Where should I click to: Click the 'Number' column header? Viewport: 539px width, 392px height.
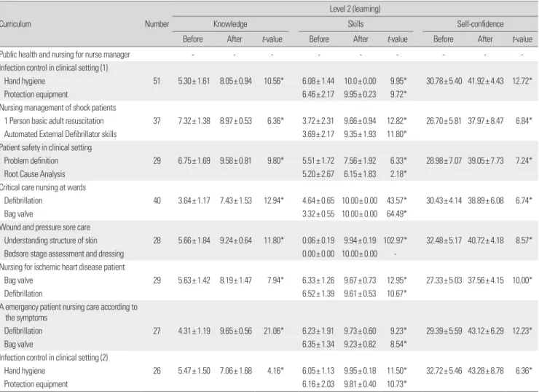point(157,24)
